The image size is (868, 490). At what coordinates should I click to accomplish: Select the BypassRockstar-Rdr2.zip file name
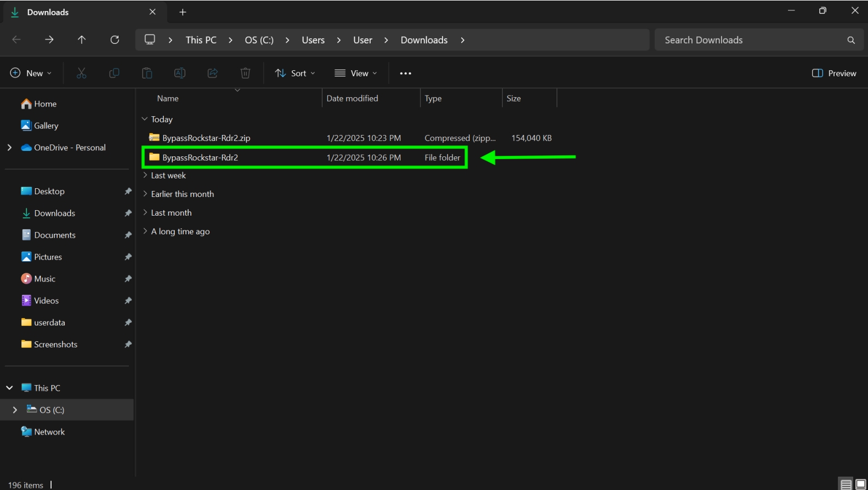206,138
